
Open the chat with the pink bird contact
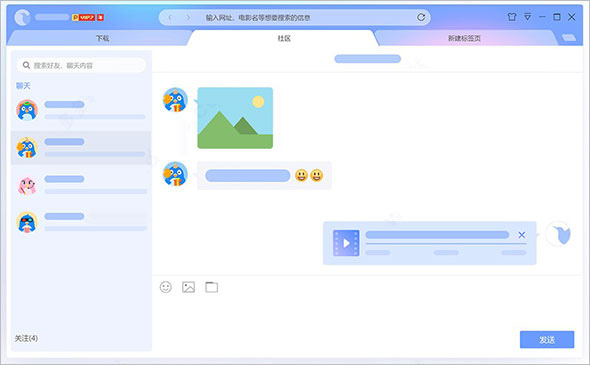(x=81, y=185)
